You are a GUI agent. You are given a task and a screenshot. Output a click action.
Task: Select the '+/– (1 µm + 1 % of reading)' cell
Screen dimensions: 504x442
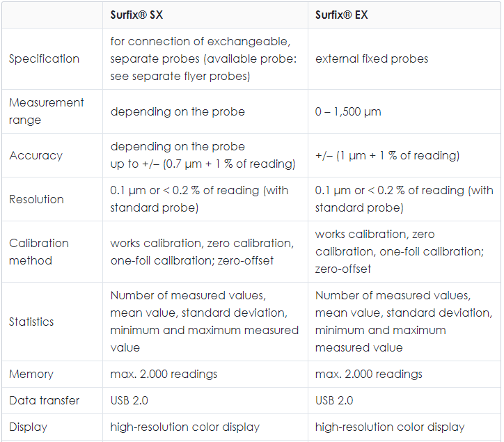(387, 156)
